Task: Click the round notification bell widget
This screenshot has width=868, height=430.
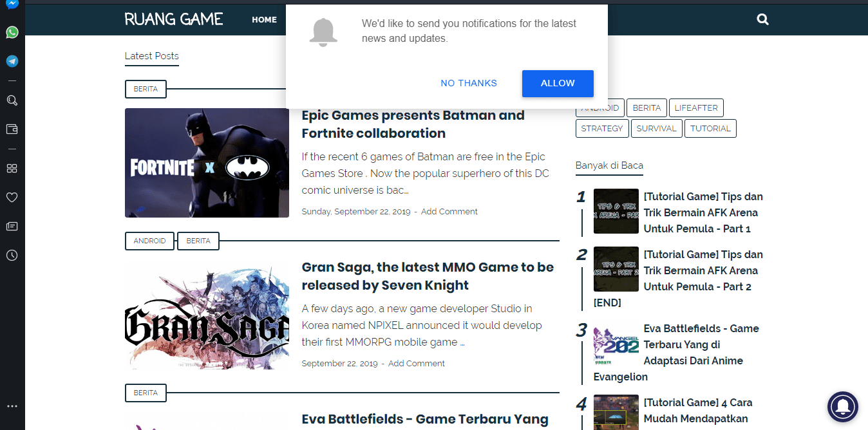Action: 843,407
